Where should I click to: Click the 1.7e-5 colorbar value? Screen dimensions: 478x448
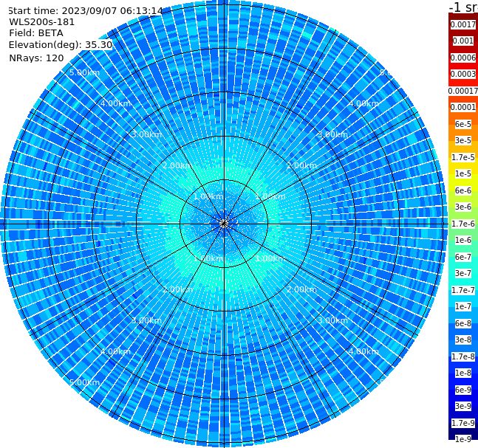click(463, 157)
